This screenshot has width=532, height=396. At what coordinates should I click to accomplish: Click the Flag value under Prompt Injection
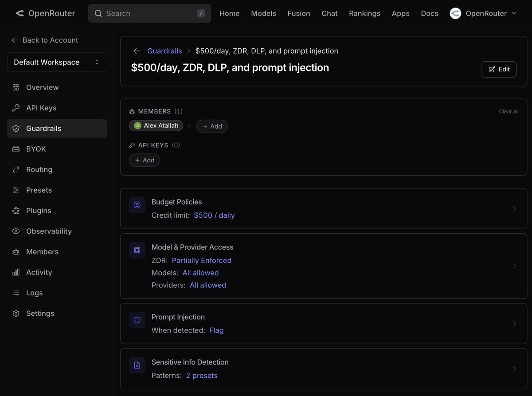tap(216, 330)
